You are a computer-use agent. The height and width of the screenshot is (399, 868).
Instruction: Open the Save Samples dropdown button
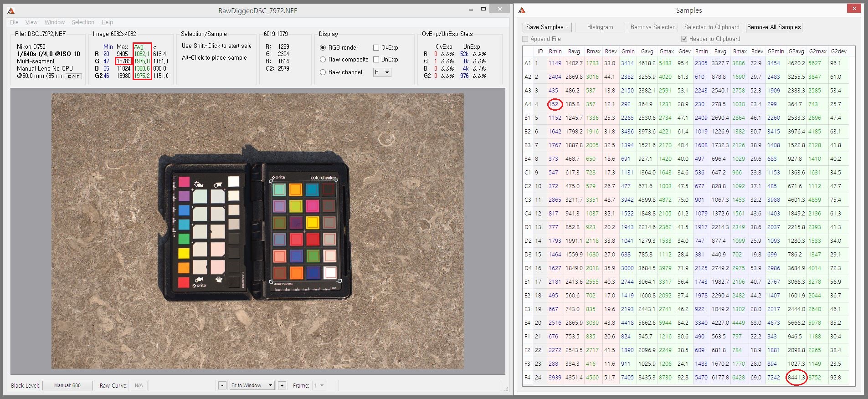click(x=547, y=27)
